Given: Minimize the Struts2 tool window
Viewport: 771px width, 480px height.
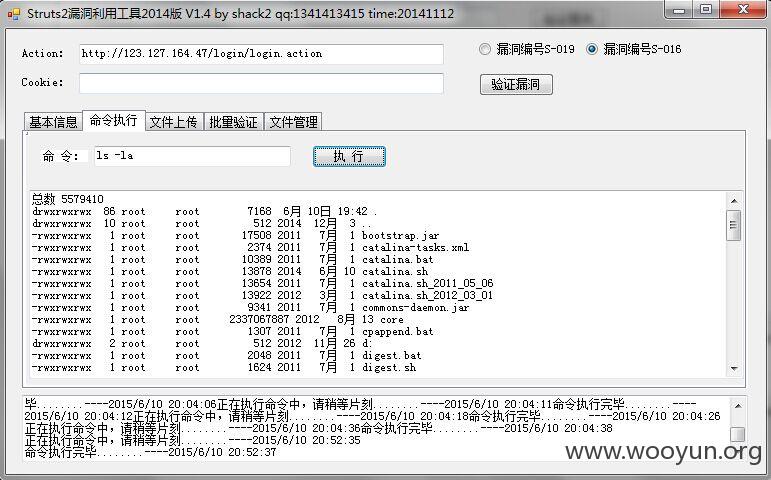Looking at the screenshot, I should [x=680, y=10].
